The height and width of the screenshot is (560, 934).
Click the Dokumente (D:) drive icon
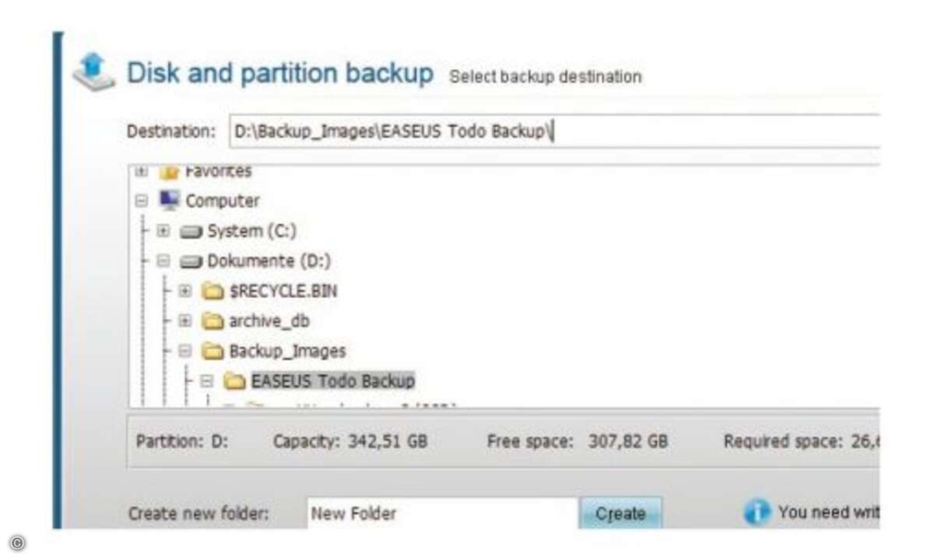(x=191, y=261)
